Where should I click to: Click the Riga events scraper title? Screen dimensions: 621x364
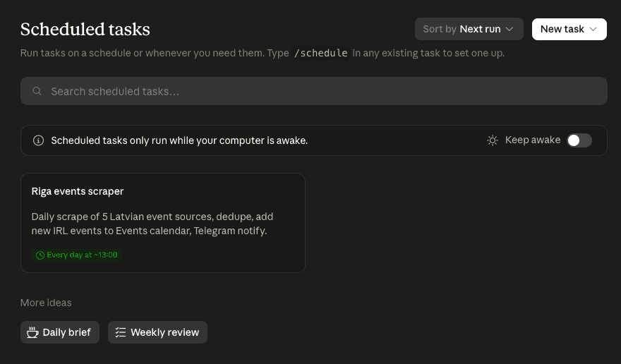pos(78,191)
